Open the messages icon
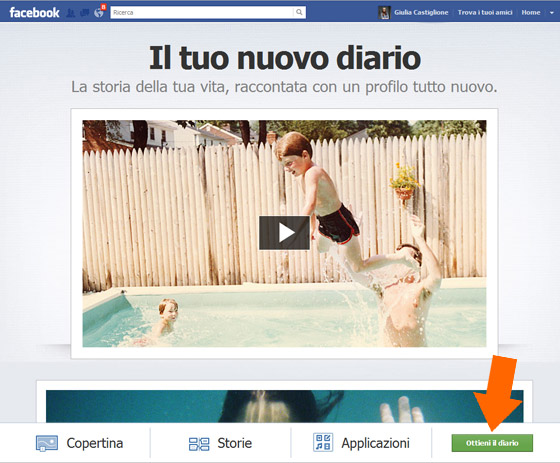This screenshot has height=463, width=560. tap(85, 13)
